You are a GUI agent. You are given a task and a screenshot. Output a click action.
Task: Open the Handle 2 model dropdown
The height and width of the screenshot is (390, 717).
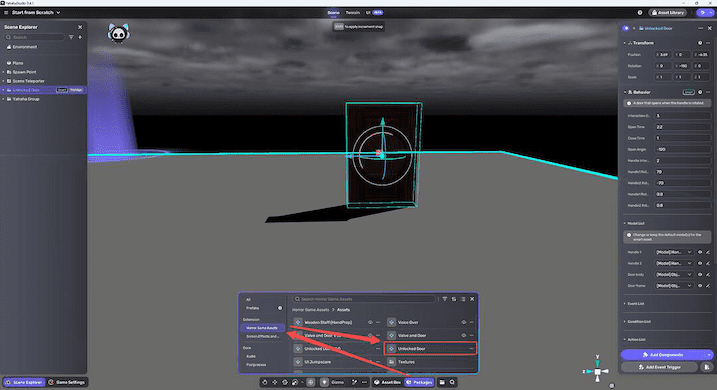point(674,263)
